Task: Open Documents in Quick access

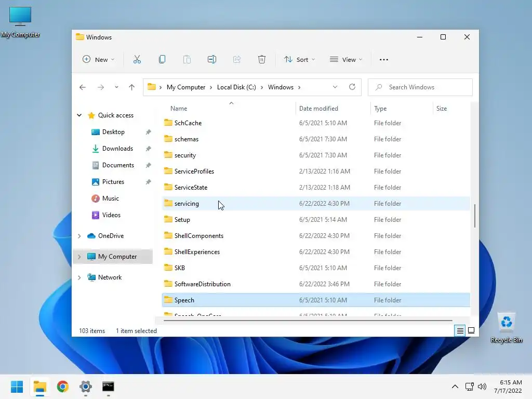Action: (x=118, y=165)
